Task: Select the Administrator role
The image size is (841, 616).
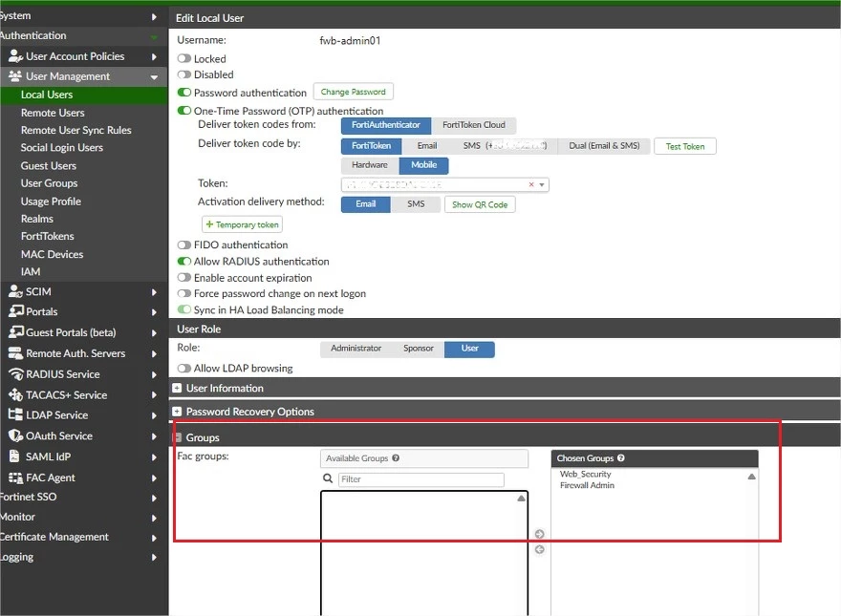Action: tap(356, 349)
